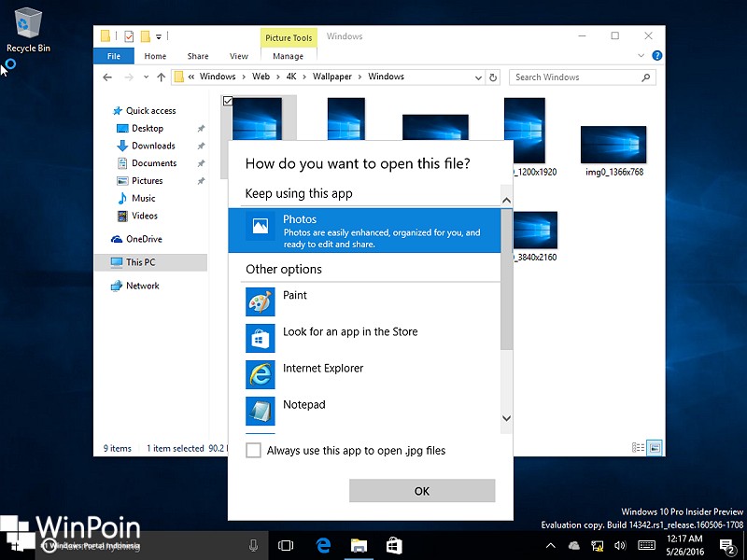Image resolution: width=747 pixels, height=560 pixels.
Task: Open Quick access in navigation pane
Action: pyautogui.click(x=150, y=111)
